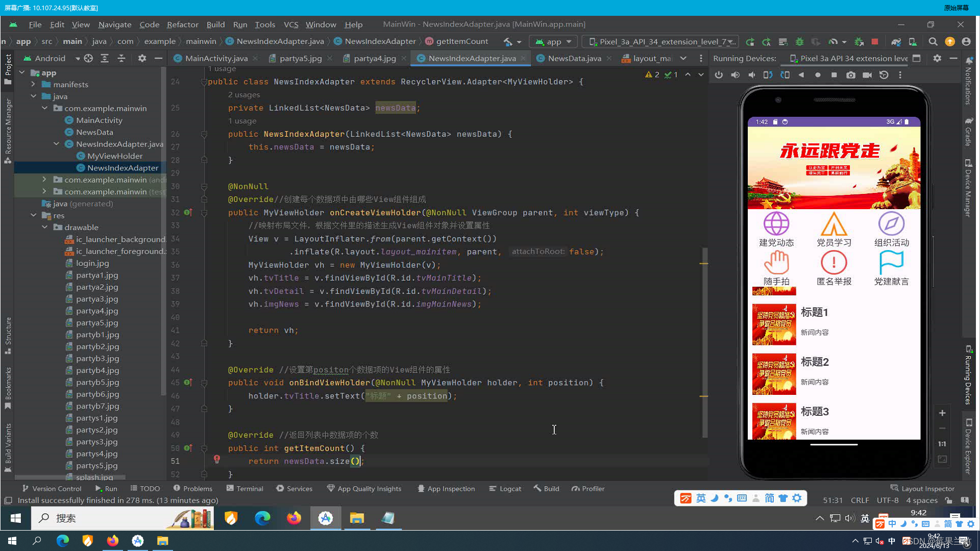Image resolution: width=980 pixels, height=551 pixels.
Task: Debug the app using the bug icon
Action: pyautogui.click(x=799, y=41)
